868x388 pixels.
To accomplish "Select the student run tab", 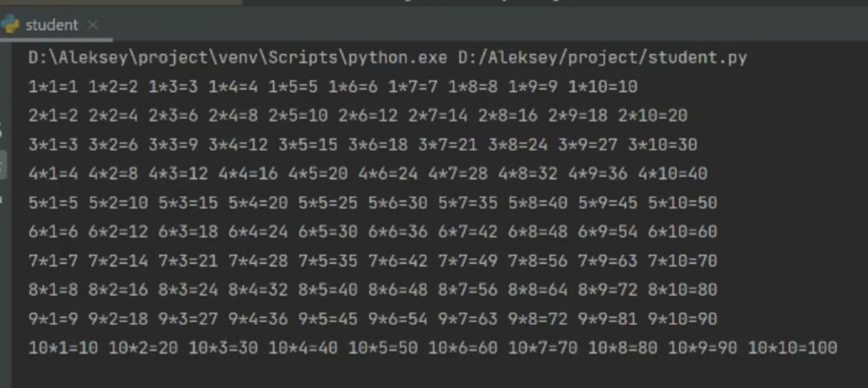I will pos(50,25).
